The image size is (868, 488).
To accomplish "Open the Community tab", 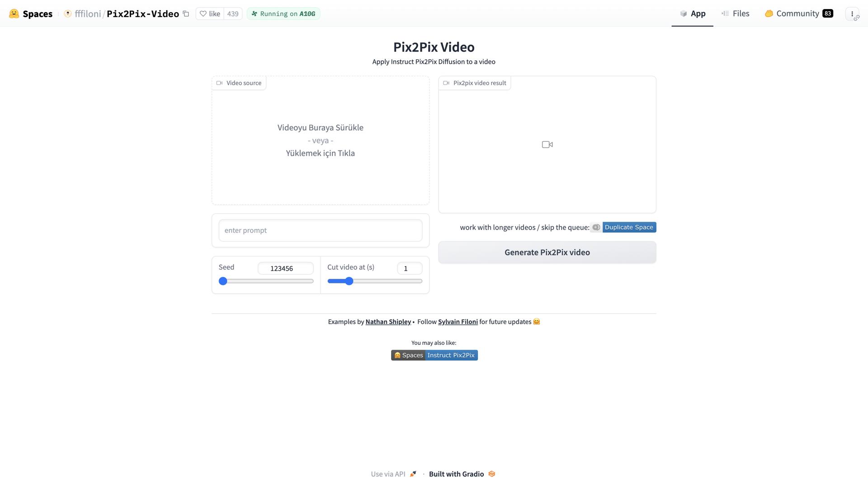I will coord(797,14).
